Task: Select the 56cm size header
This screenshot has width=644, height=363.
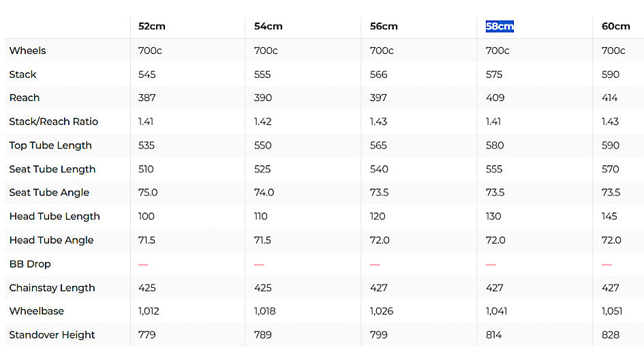Action: [x=384, y=27]
